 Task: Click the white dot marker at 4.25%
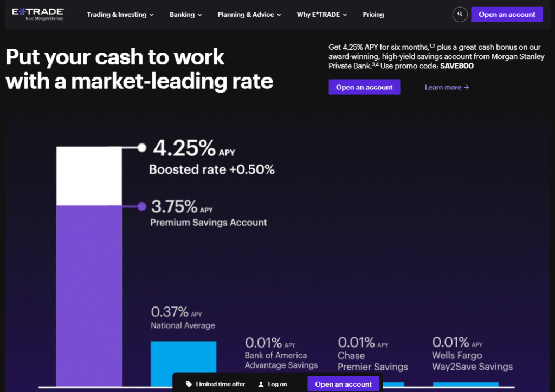click(x=142, y=147)
